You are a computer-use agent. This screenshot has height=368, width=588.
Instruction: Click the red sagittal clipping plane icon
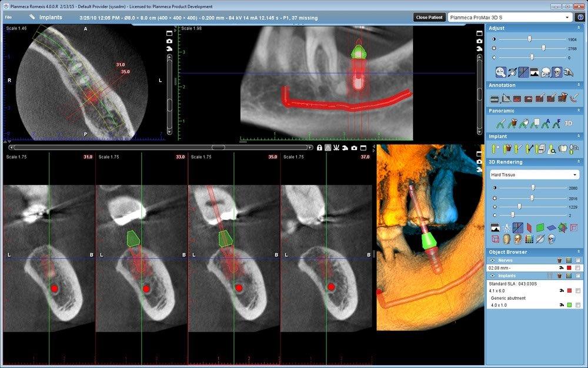click(529, 227)
